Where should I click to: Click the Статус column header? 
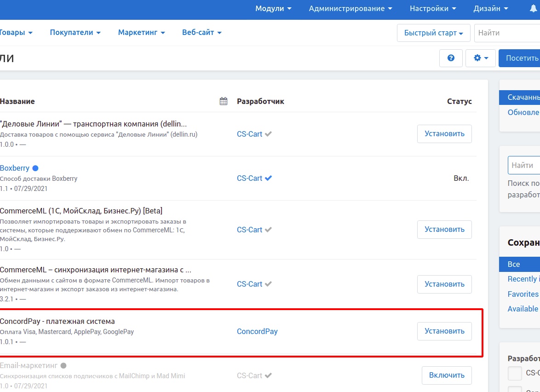click(460, 101)
